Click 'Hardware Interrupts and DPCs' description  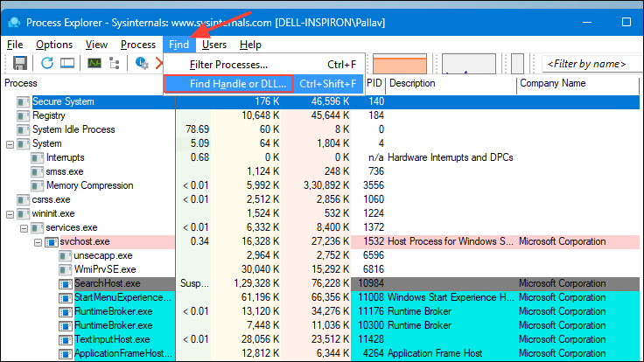450,157
